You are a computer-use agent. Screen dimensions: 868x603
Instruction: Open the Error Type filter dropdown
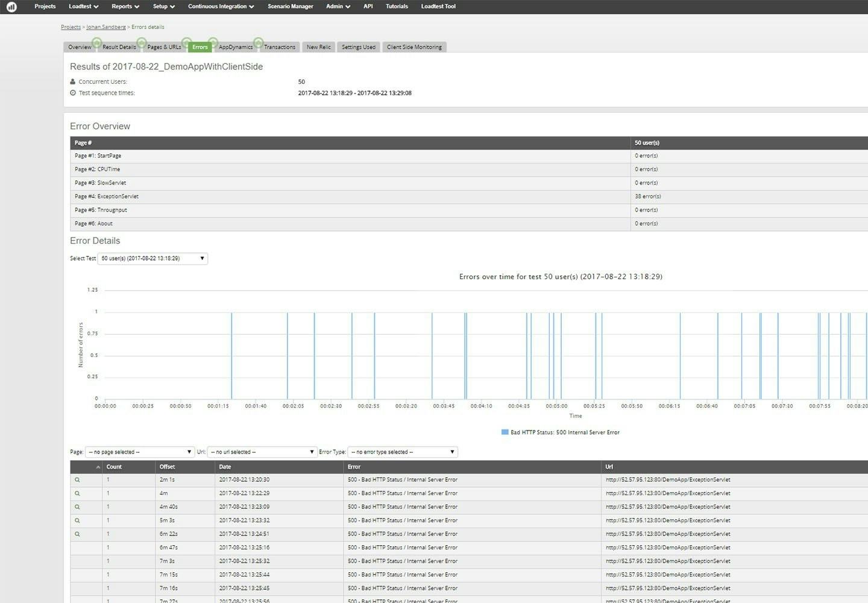tap(402, 452)
